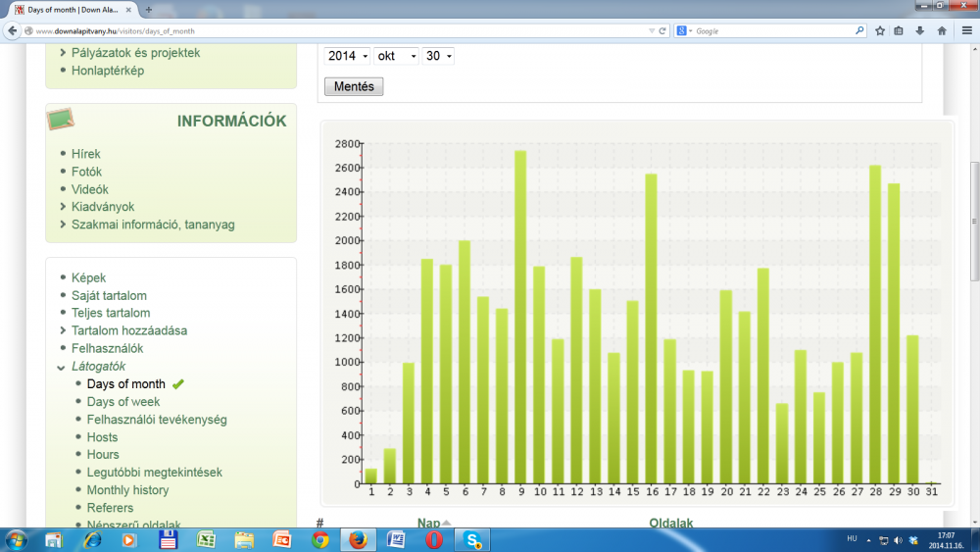Open Skype from the taskbar

point(471,539)
